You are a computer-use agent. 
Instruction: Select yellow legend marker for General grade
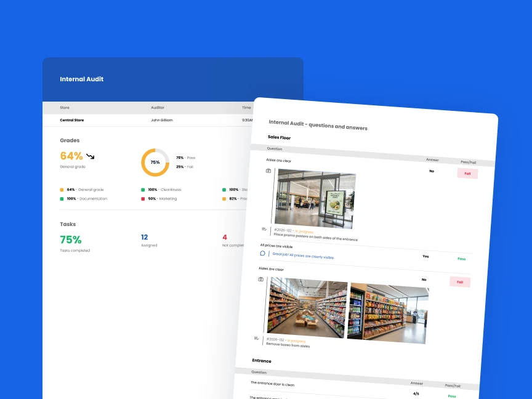tap(62, 190)
